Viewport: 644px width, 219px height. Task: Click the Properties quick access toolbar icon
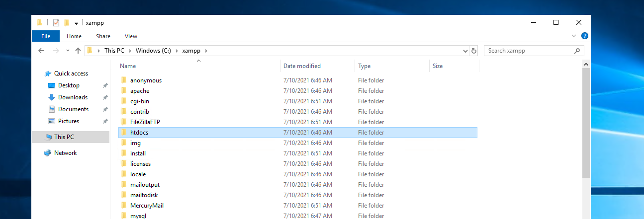click(x=56, y=23)
